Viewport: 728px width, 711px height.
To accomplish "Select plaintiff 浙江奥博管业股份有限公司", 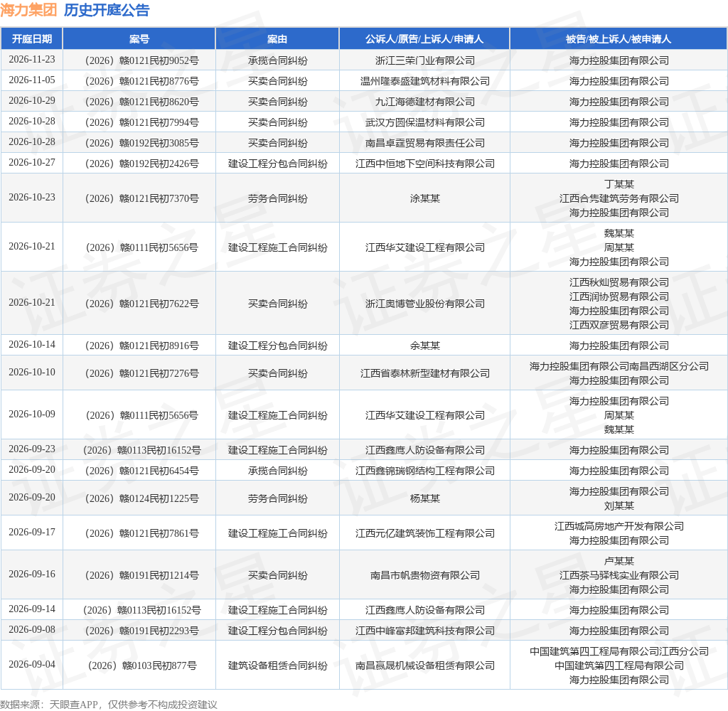I will coord(425,304).
